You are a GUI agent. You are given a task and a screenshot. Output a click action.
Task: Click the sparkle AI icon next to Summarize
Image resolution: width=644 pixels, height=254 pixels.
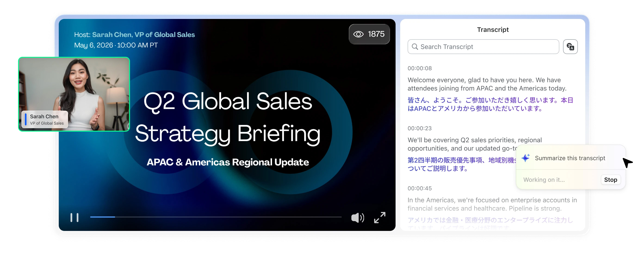[526, 158]
